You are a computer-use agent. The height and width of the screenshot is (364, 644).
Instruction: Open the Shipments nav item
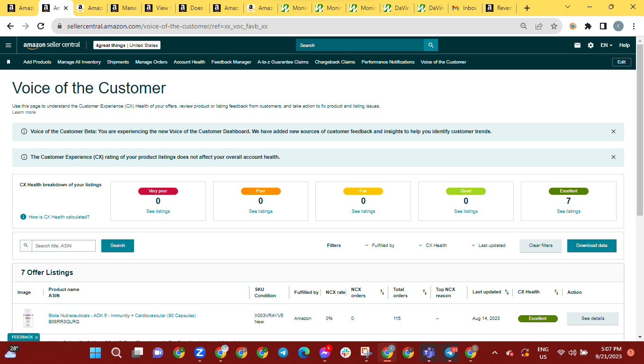point(118,62)
